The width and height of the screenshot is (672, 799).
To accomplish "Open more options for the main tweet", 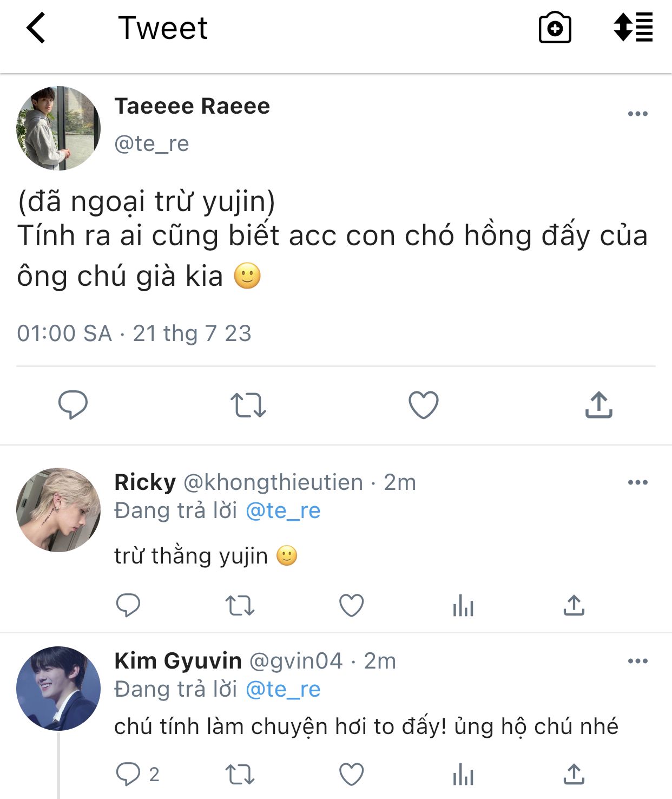I will tap(637, 114).
